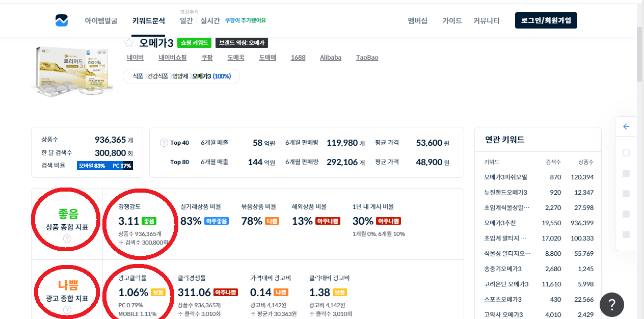Open the 아이템발굴 menu
The width and height of the screenshot is (644, 319).
101,21
